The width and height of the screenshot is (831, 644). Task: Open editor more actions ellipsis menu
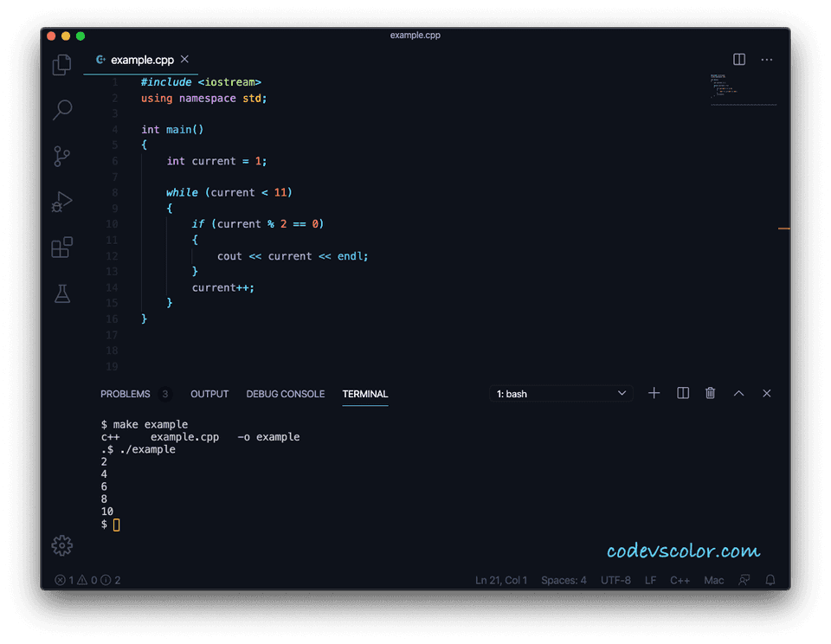click(766, 59)
